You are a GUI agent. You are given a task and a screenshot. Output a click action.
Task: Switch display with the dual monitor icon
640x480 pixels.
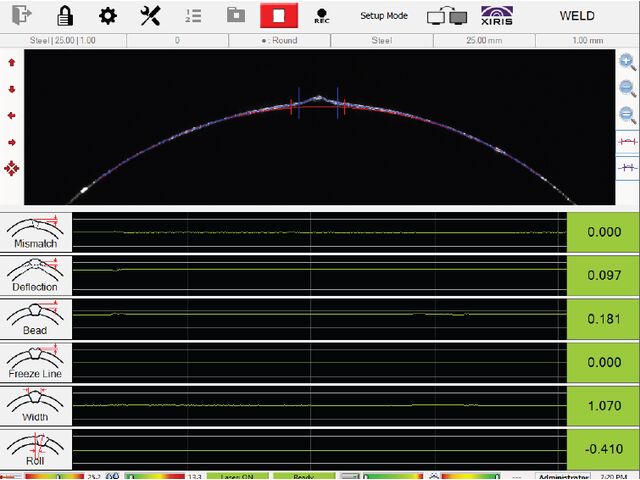446,16
